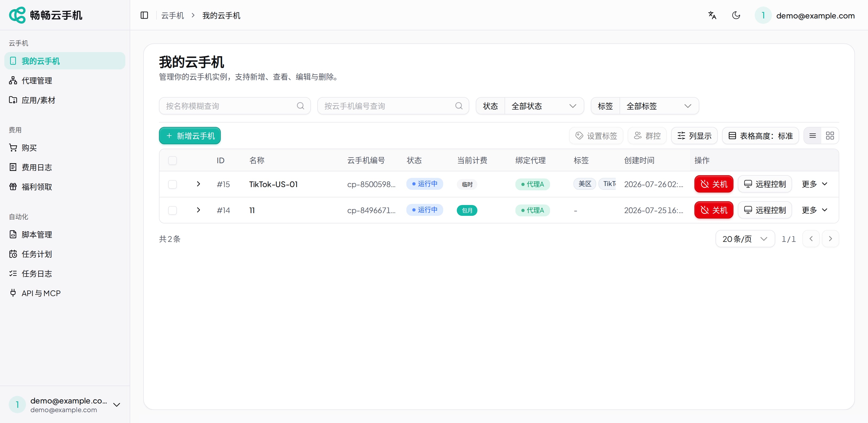Open 任务计划 in sidebar

[x=65, y=254]
